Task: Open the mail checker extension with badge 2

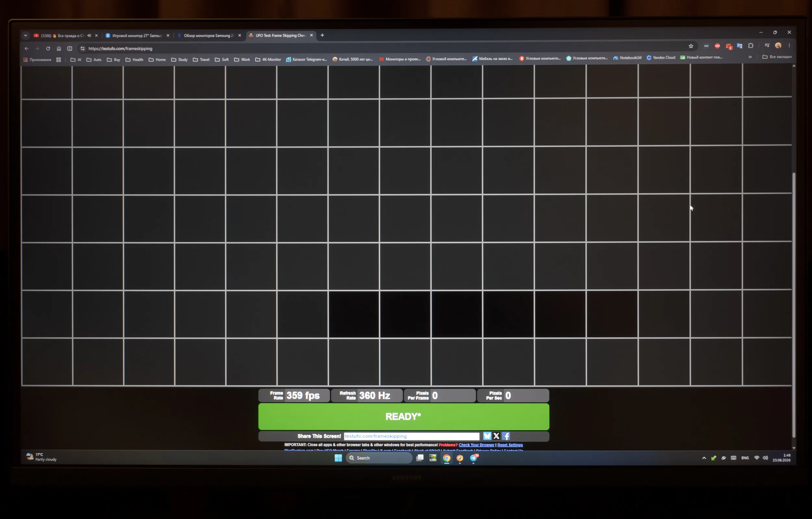Action: [x=729, y=46]
